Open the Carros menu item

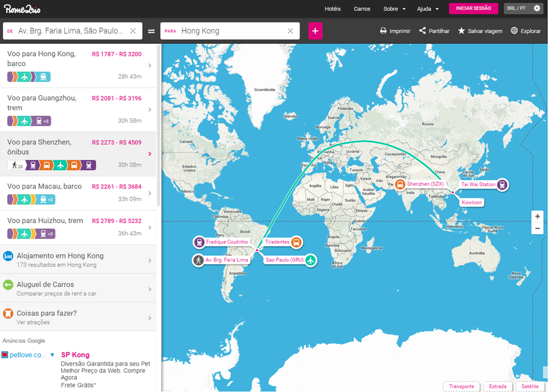pyautogui.click(x=362, y=9)
